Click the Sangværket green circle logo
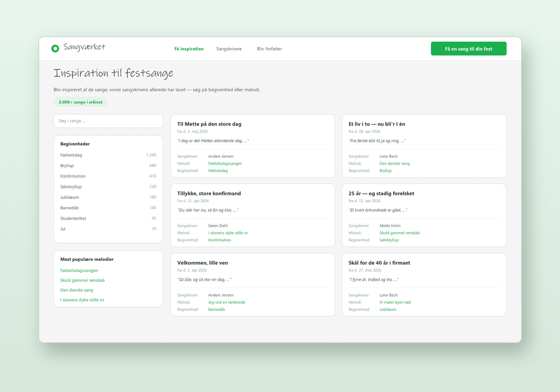560x392 pixels. click(55, 49)
